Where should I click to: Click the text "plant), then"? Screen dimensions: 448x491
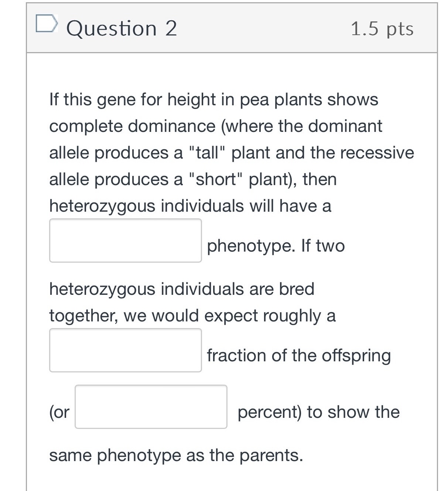coord(293,180)
